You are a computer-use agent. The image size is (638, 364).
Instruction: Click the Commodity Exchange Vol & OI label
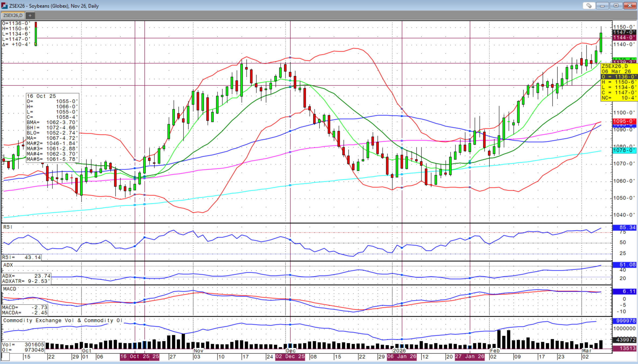[63, 320]
